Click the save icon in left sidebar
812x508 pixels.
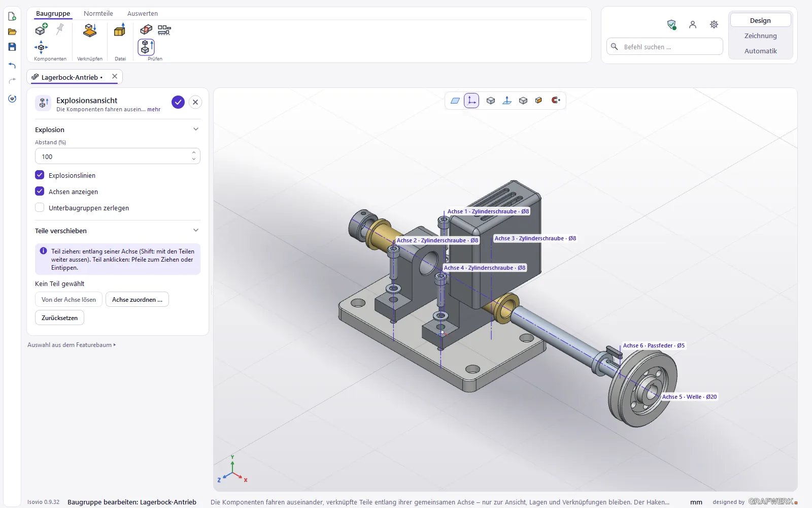click(12, 47)
